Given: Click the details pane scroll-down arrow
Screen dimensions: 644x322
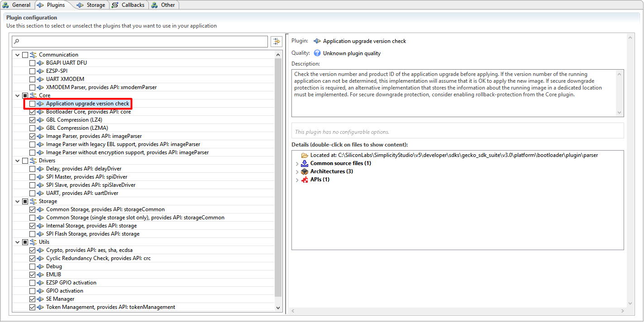Looking at the screenshot, I should [x=630, y=303].
